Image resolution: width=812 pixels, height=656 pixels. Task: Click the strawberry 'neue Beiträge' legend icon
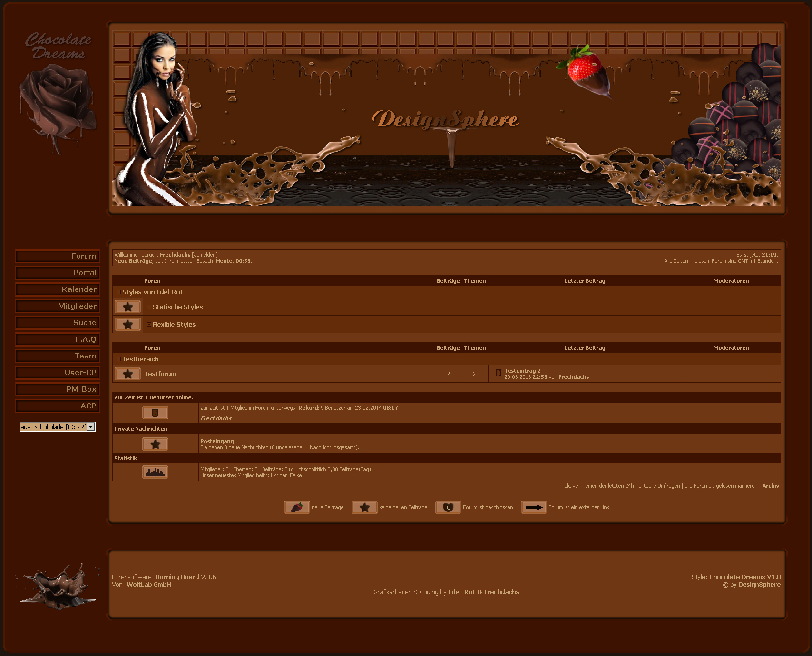[297, 507]
